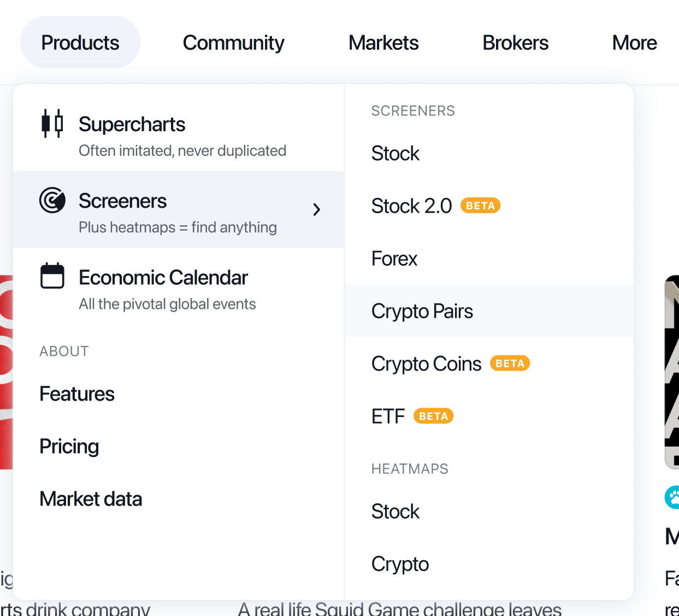This screenshot has height=616, width=679.
Task: Click the Economic Calendar icon
Action: [x=52, y=276]
